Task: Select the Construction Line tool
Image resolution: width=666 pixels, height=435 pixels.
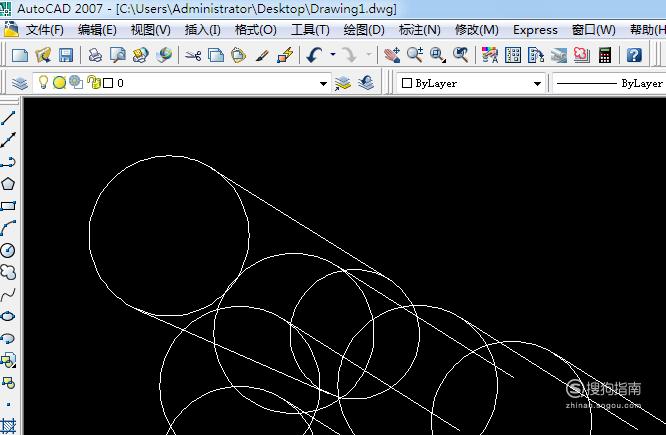Action: pyautogui.click(x=8, y=140)
